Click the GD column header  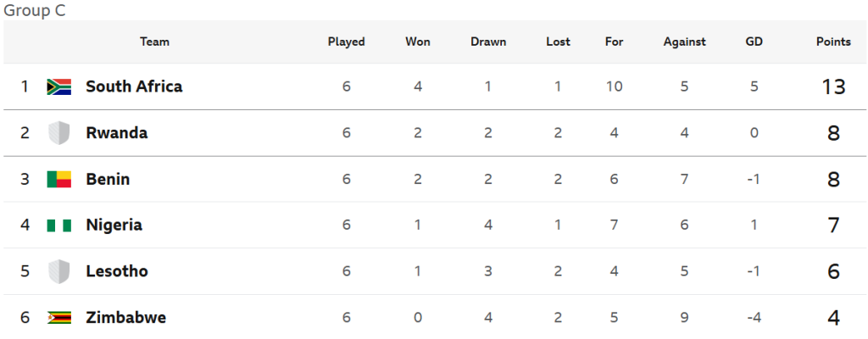(754, 42)
